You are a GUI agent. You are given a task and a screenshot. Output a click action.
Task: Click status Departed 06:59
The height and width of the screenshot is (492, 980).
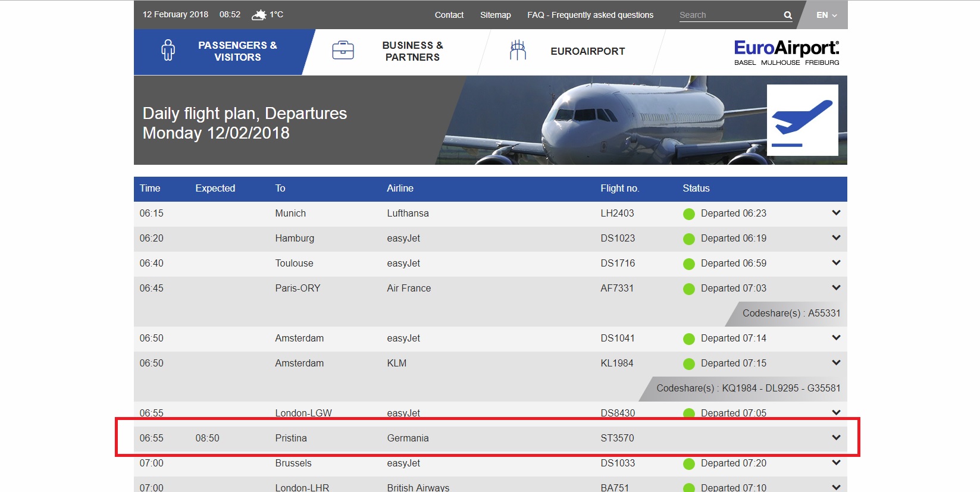coord(734,263)
